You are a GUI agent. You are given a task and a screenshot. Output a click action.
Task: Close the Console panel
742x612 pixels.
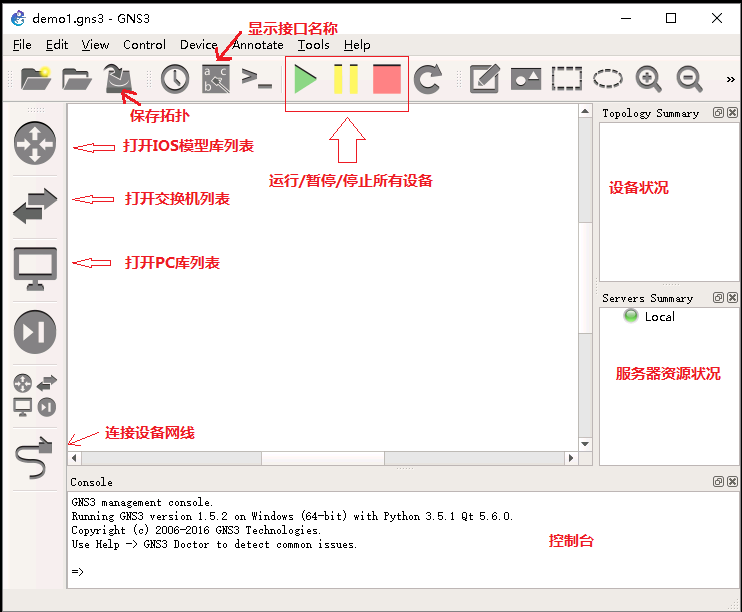(733, 481)
